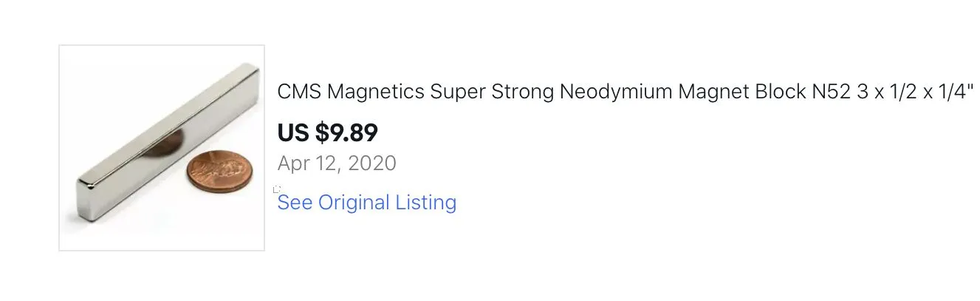The width and height of the screenshot is (980, 301).
Task: Click the word "Original" in the blue link
Action: (353, 203)
